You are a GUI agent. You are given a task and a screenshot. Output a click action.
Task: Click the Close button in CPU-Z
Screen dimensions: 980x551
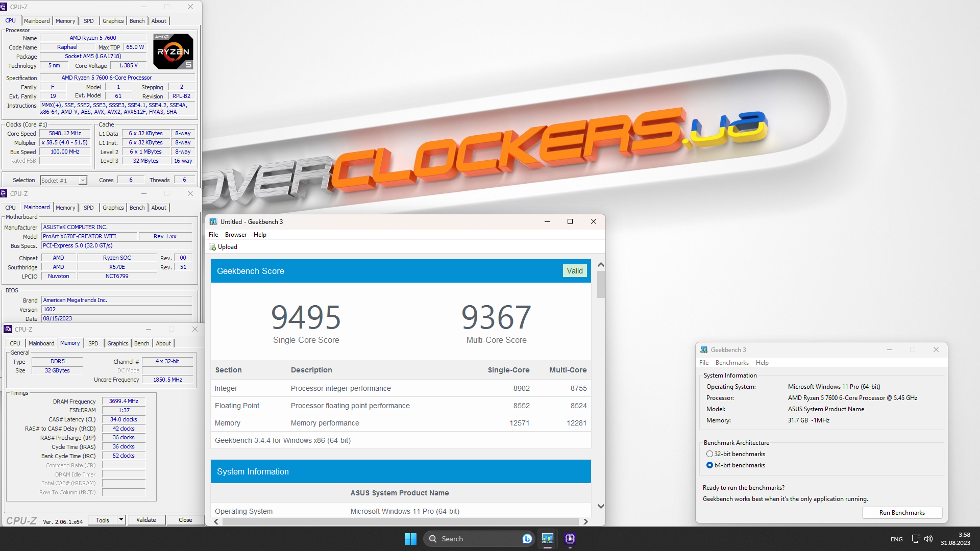click(185, 520)
